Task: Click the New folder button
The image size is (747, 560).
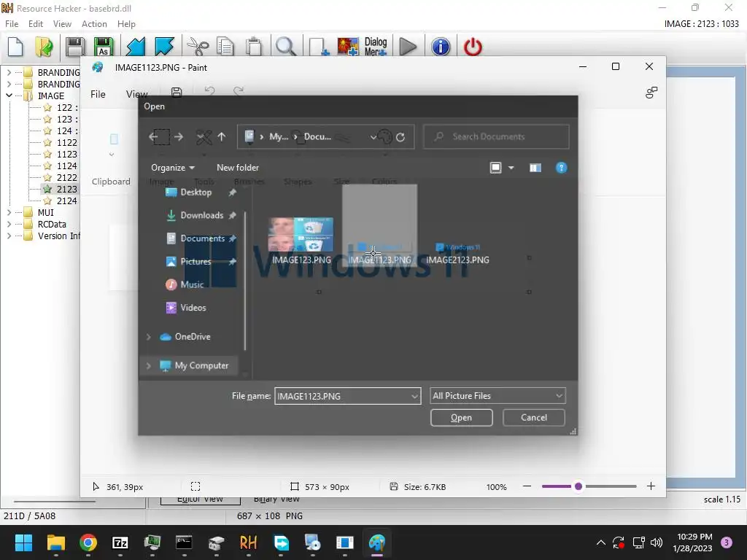Action: (238, 168)
